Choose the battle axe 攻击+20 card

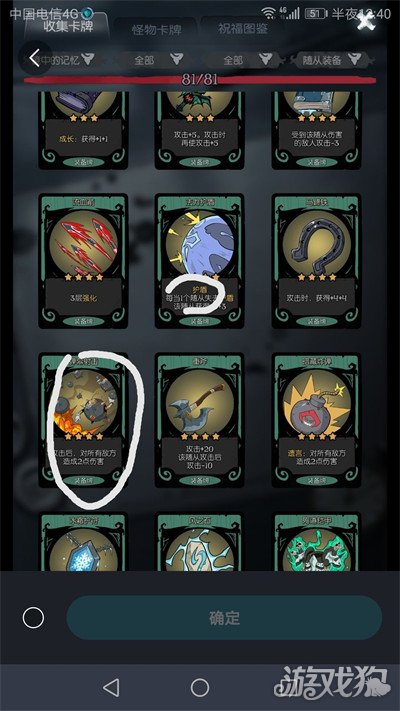pyautogui.click(x=200, y=420)
